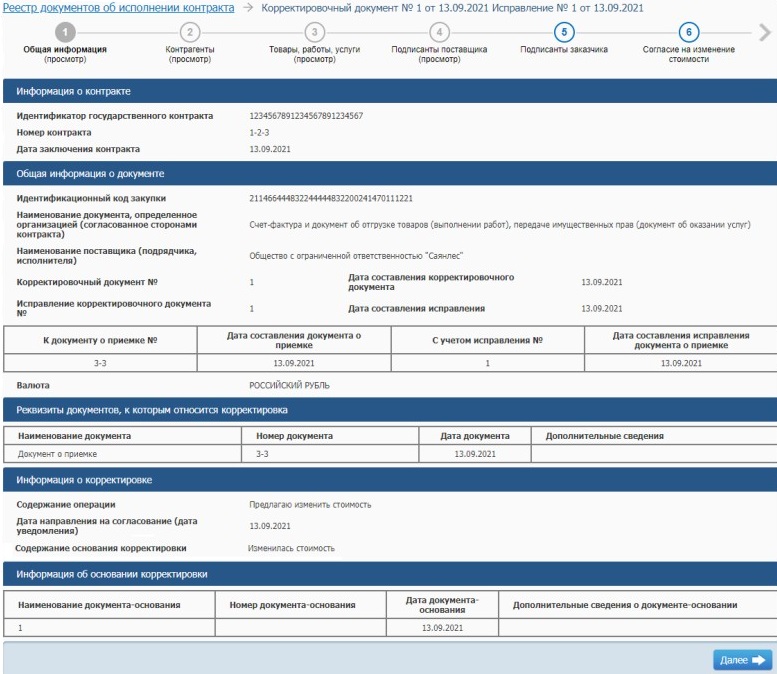
Task: Select the Общая информация (просмотр) step label
Action: (x=65, y=54)
